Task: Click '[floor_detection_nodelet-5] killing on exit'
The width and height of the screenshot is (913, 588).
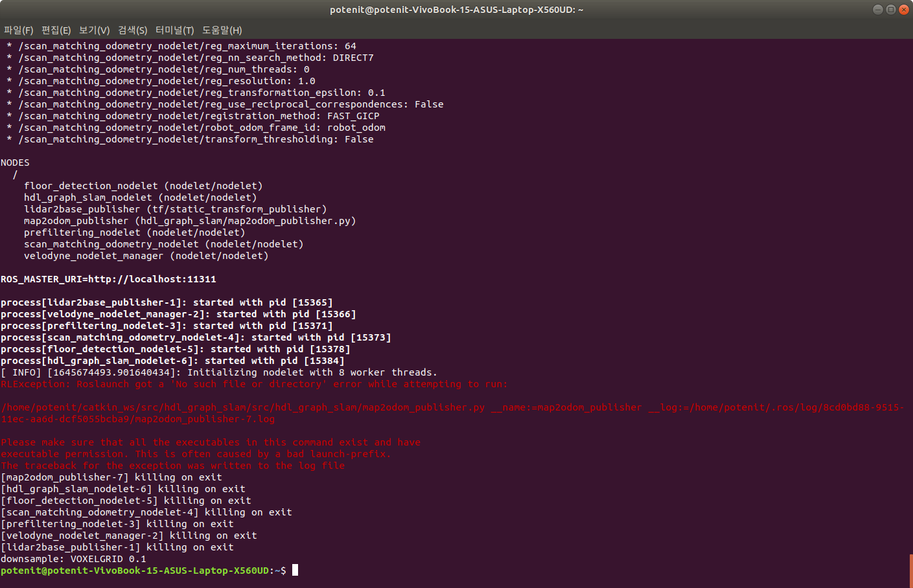Action: 126,501
